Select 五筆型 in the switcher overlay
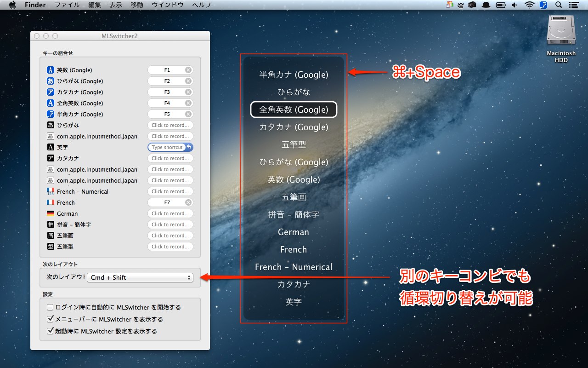The height and width of the screenshot is (368, 588). pos(294,144)
